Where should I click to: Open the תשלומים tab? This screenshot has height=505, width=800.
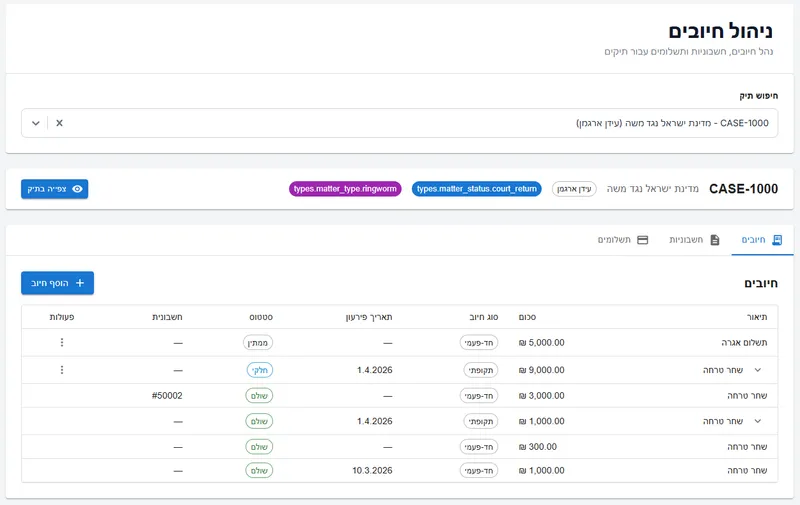tap(622, 240)
